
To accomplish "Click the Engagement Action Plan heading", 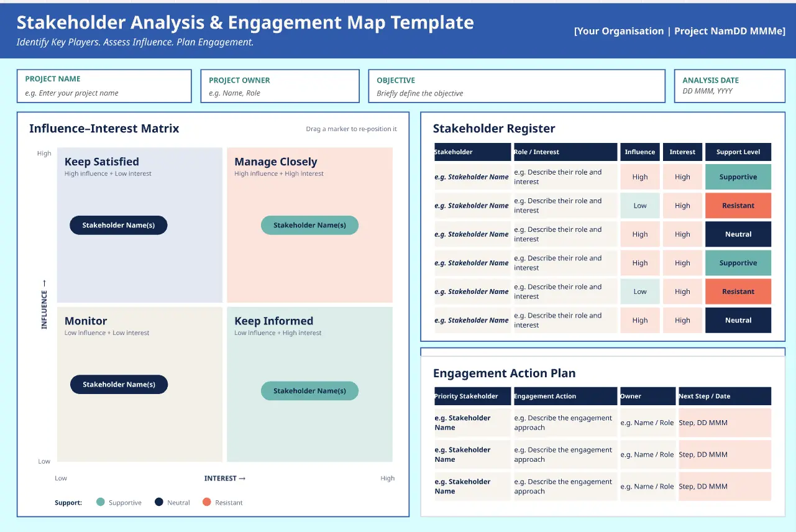I will tap(505, 373).
